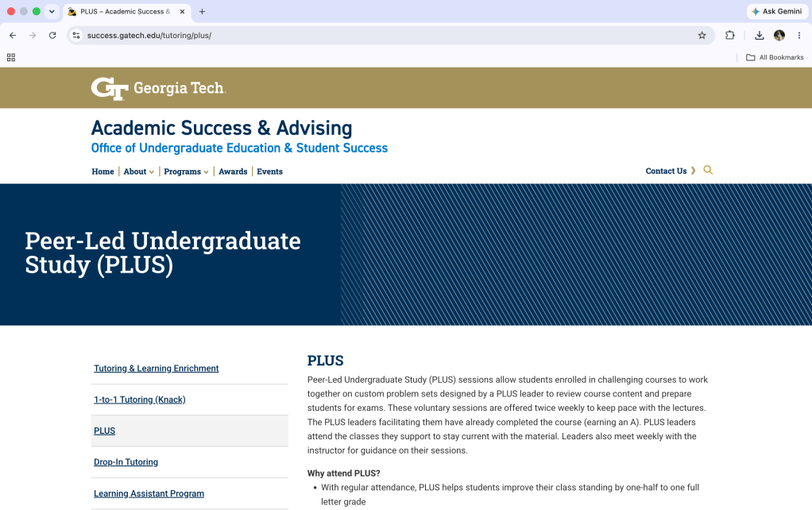Open the site search magnifier icon
The height and width of the screenshot is (510, 812).
coord(708,170)
